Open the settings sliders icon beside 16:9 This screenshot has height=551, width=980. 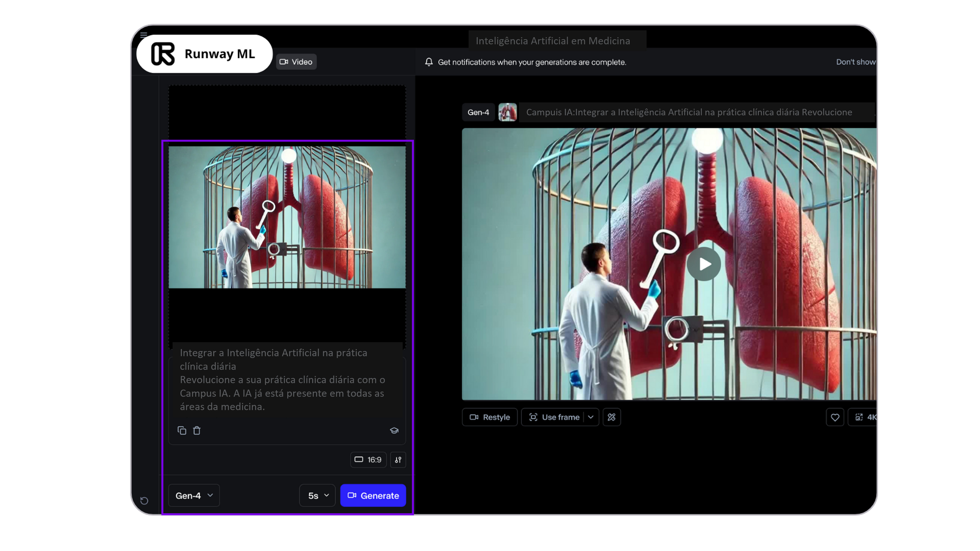(x=398, y=460)
